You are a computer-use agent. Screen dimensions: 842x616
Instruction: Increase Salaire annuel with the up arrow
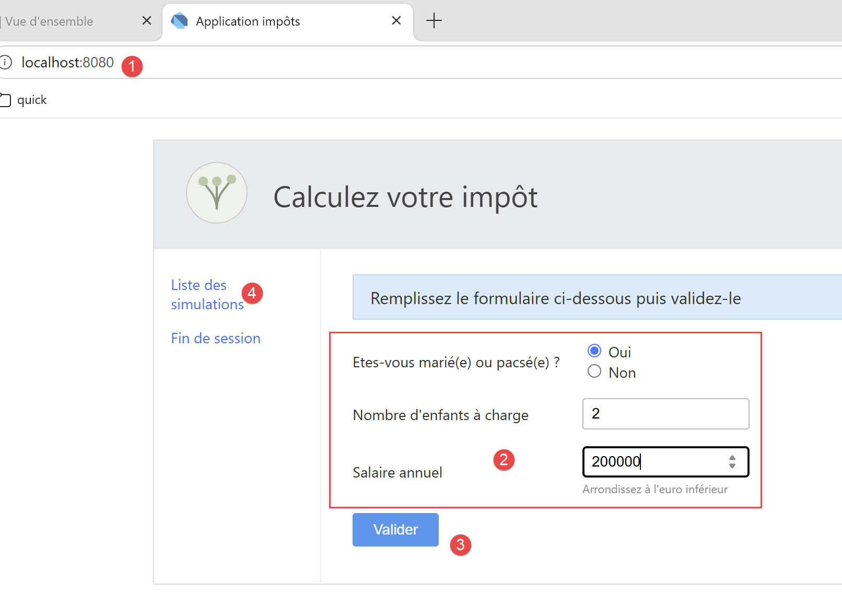point(732,458)
